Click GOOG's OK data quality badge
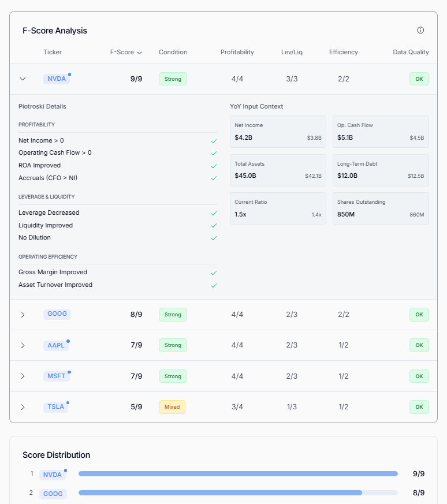 pyautogui.click(x=419, y=315)
